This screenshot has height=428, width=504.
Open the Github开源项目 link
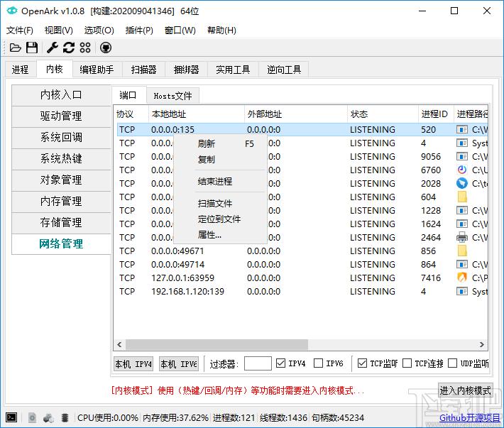point(469,418)
